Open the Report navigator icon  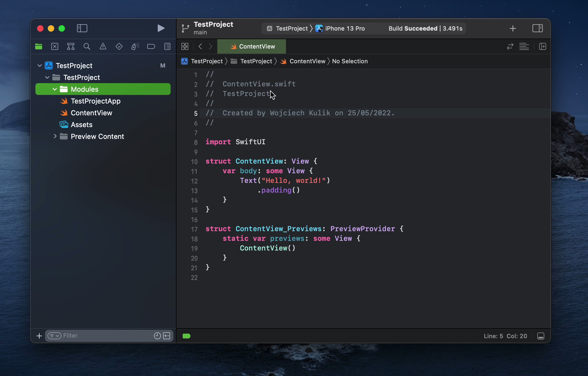(x=167, y=47)
